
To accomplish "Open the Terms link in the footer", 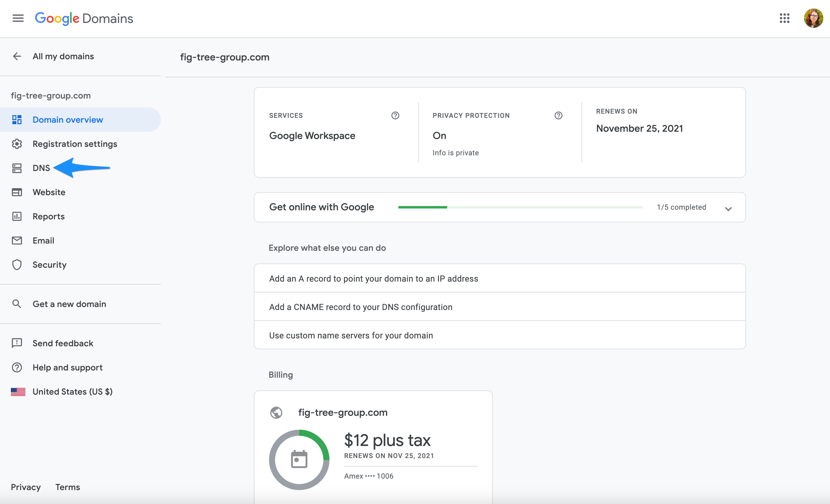I will (x=68, y=487).
